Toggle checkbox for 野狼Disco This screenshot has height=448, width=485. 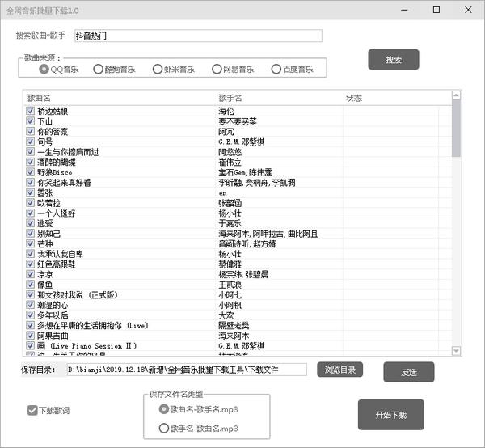(30, 172)
